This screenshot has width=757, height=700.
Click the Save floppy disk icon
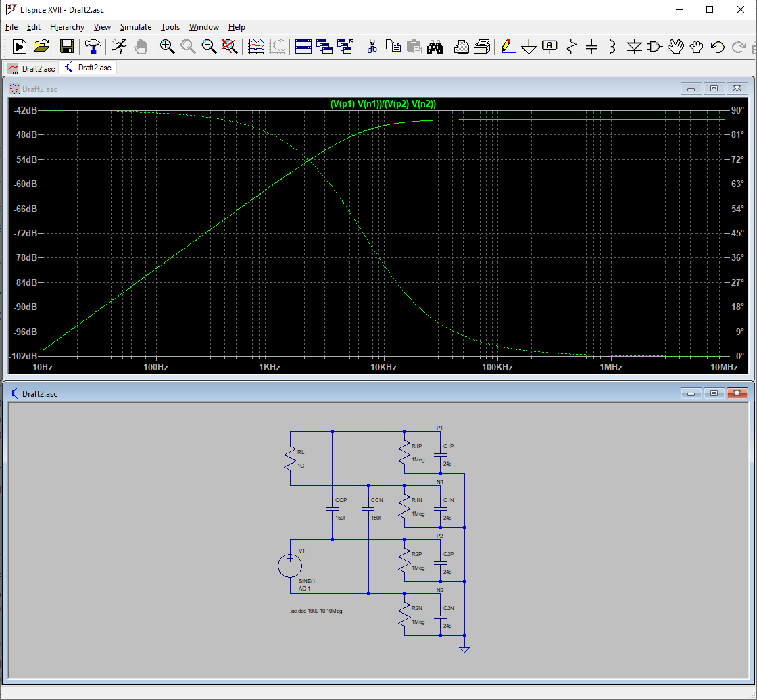[66, 47]
